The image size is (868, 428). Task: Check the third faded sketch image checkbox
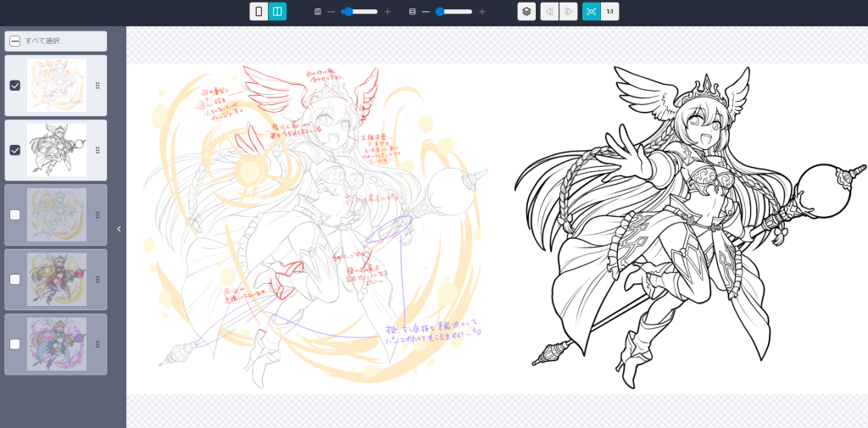tap(15, 214)
